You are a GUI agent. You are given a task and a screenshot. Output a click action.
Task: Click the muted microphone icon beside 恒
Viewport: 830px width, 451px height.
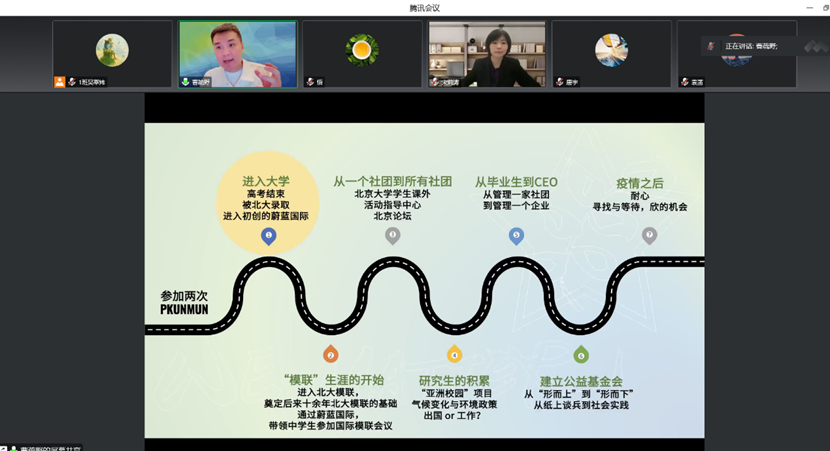(310, 82)
